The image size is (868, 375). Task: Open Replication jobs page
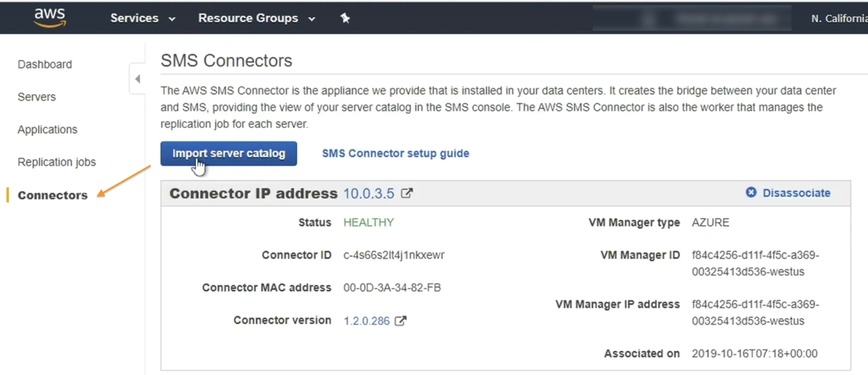pos(57,162)
